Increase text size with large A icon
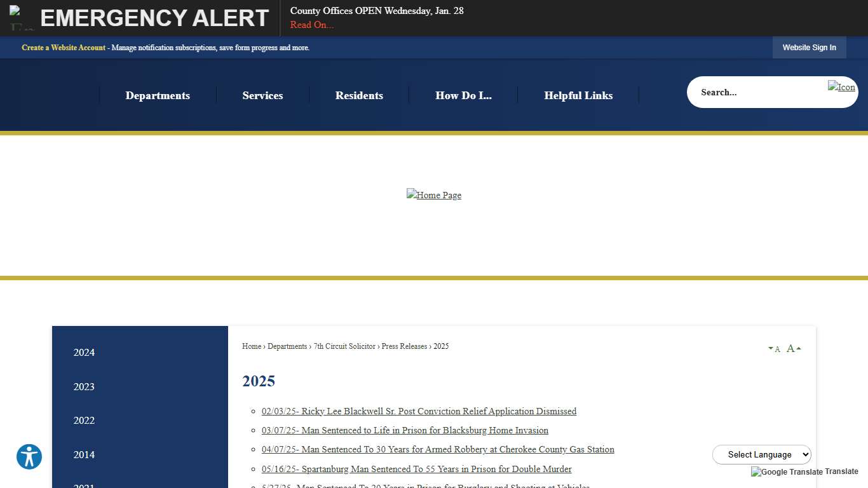868x488 pixels. [x=793, y=348]
